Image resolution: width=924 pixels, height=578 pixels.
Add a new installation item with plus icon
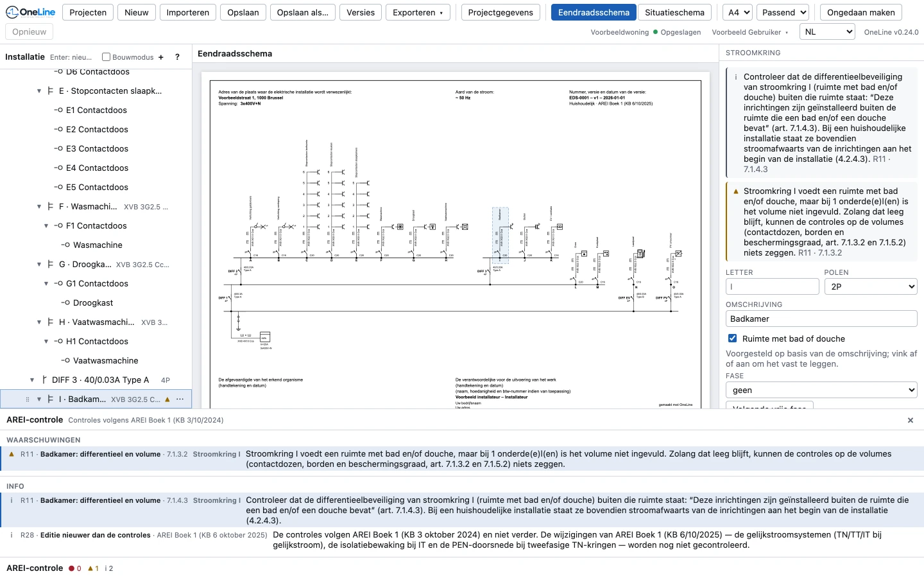pos(161,57)
